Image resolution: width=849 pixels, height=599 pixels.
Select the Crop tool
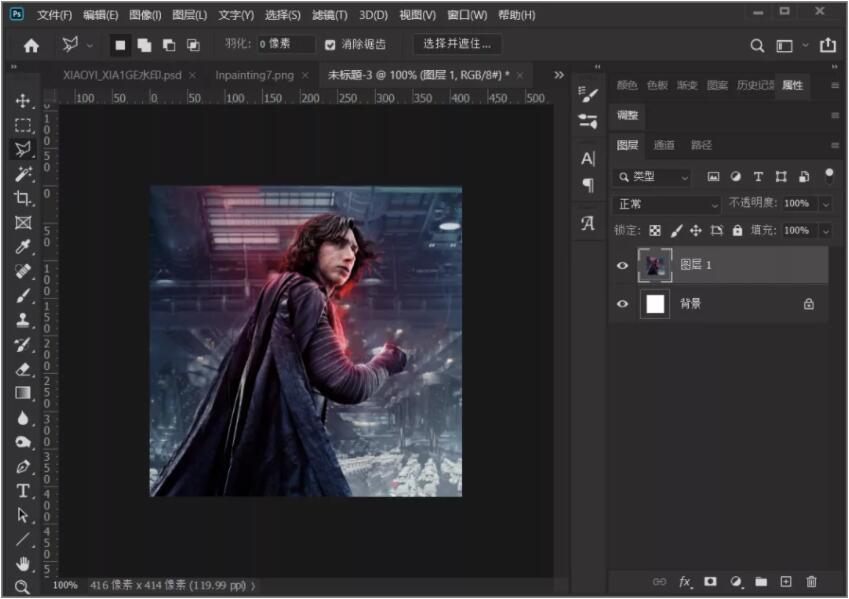click(22, 198)
